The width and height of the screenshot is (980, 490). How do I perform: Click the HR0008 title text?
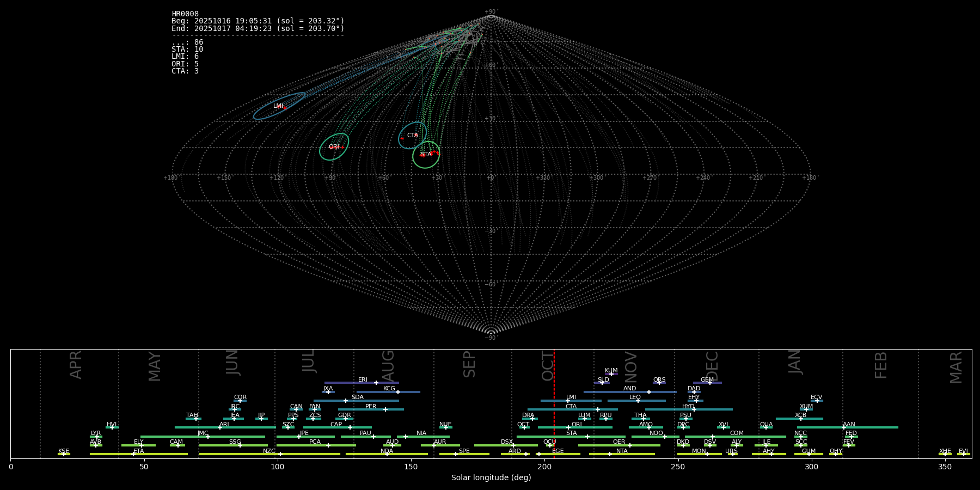(185, 14)
